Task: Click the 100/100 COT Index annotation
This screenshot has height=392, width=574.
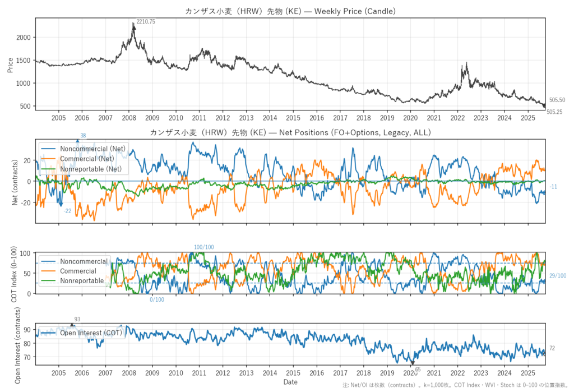Action: tap(203, 247)
